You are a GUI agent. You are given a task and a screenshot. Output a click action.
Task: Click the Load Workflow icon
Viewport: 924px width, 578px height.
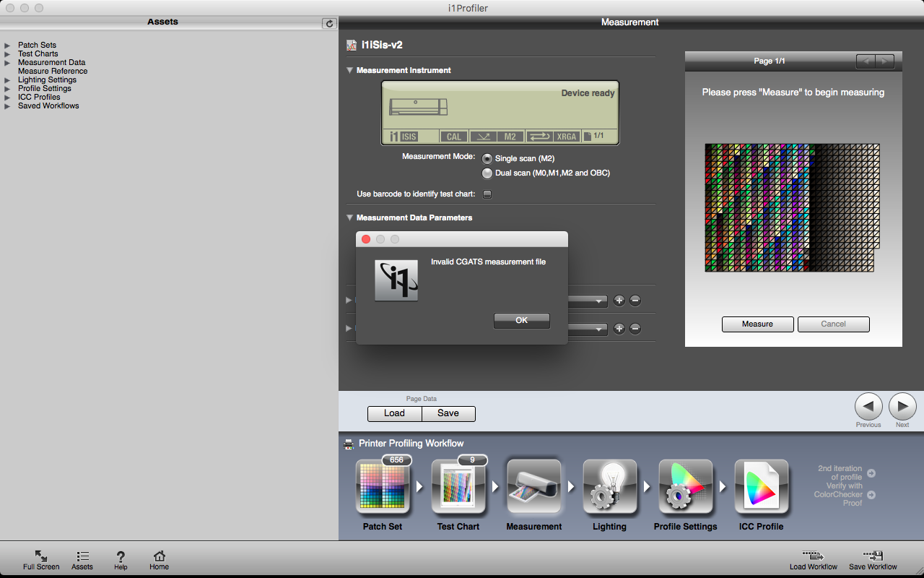pos(814,556)
